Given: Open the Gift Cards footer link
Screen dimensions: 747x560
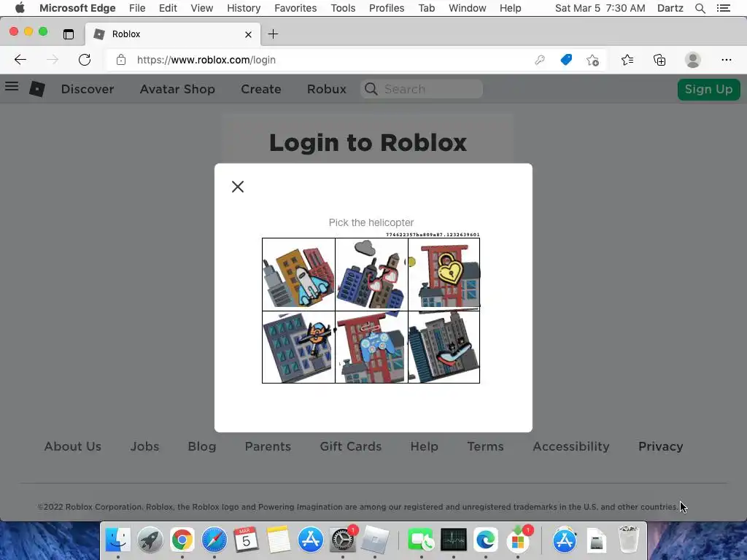Looking at the screenshot, I should 351,447.
